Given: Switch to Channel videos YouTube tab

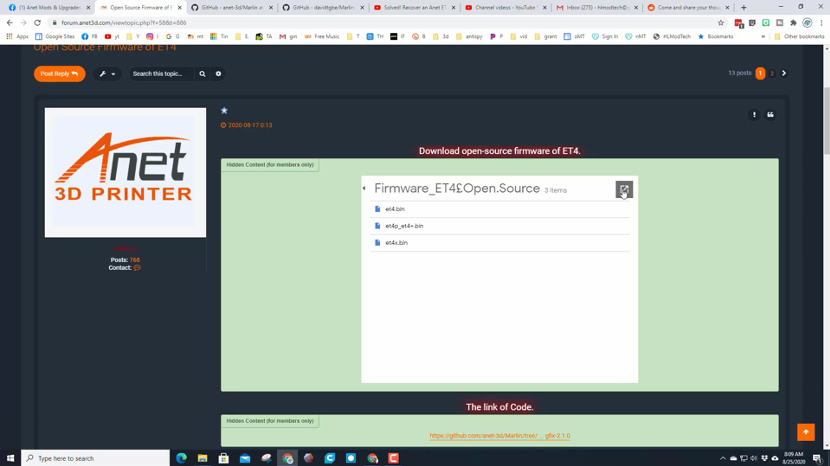Looking at the screenshot, I should click(x=506, y=7).
